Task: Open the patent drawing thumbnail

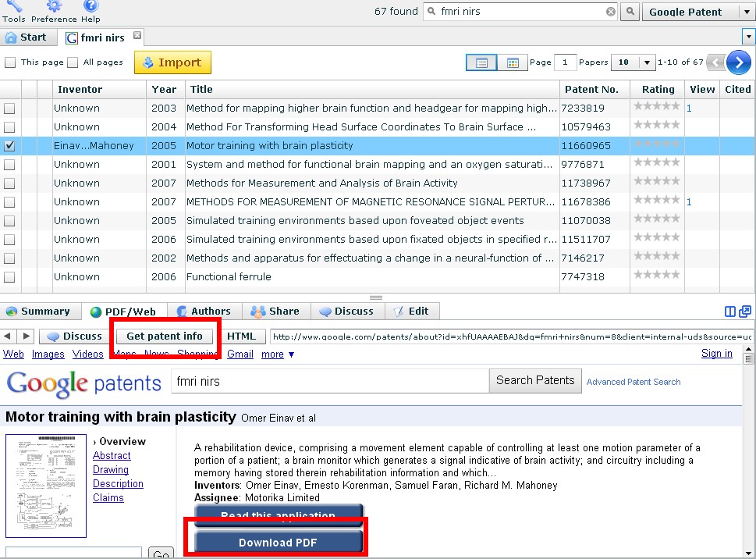Action: coord(46,486)
